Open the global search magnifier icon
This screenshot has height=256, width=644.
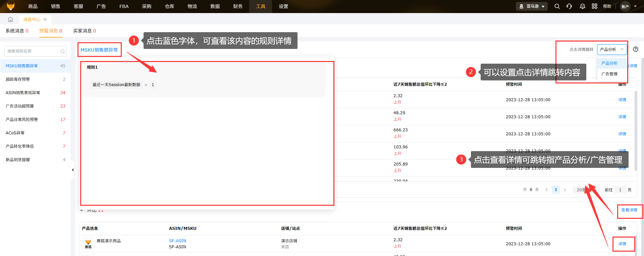coord(557,6)
